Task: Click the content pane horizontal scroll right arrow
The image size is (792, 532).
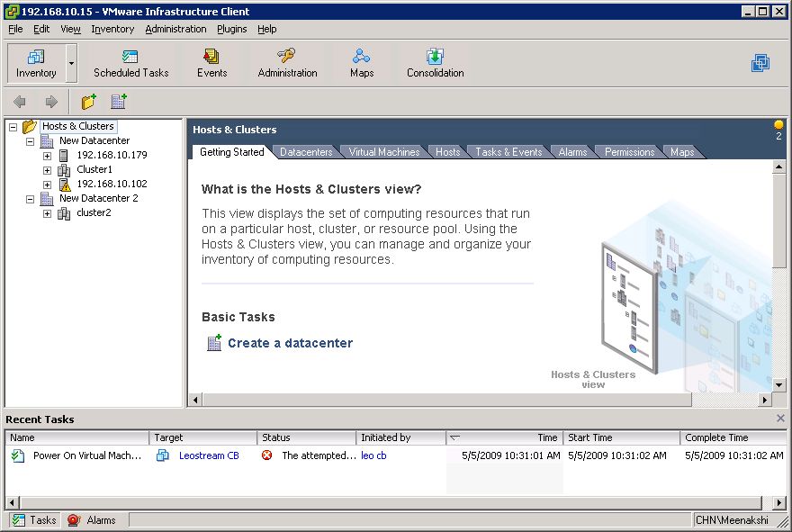Action: pos(765,400)
